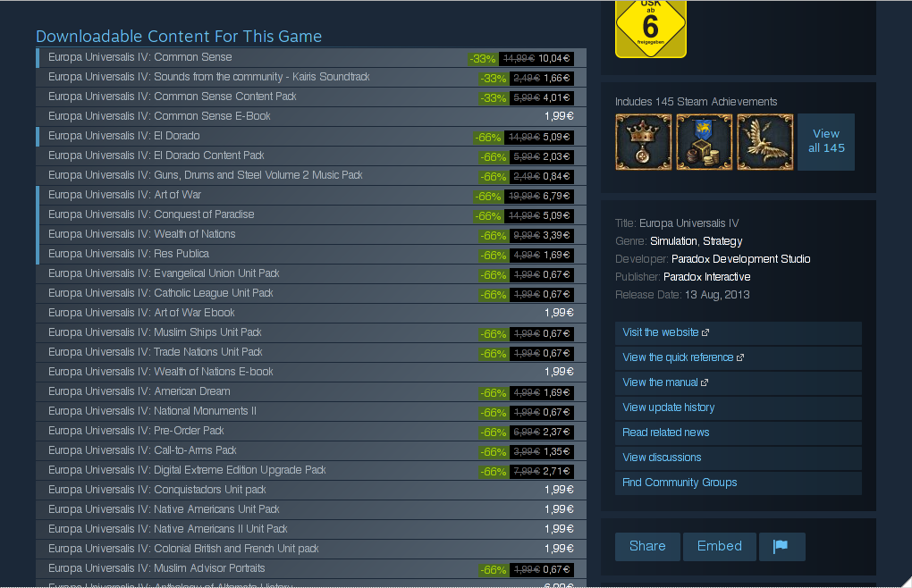Click the Embed button

720,547
